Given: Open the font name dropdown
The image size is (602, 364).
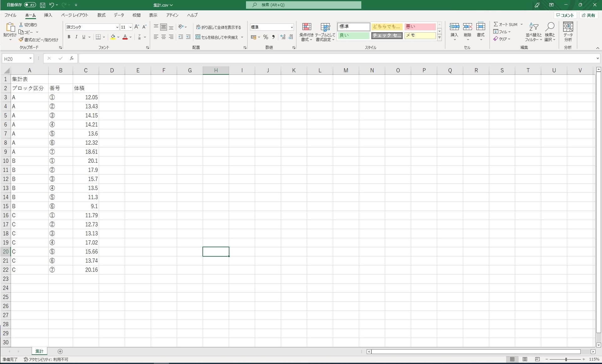Looking at the screenshot, I should (x=117, y=27).
